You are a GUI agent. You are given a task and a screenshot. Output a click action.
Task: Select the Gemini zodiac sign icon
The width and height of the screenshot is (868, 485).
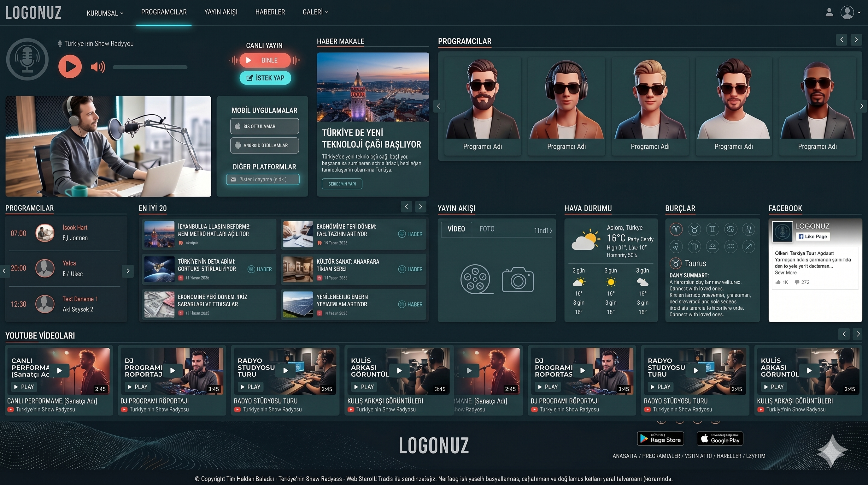click(712, 229)
